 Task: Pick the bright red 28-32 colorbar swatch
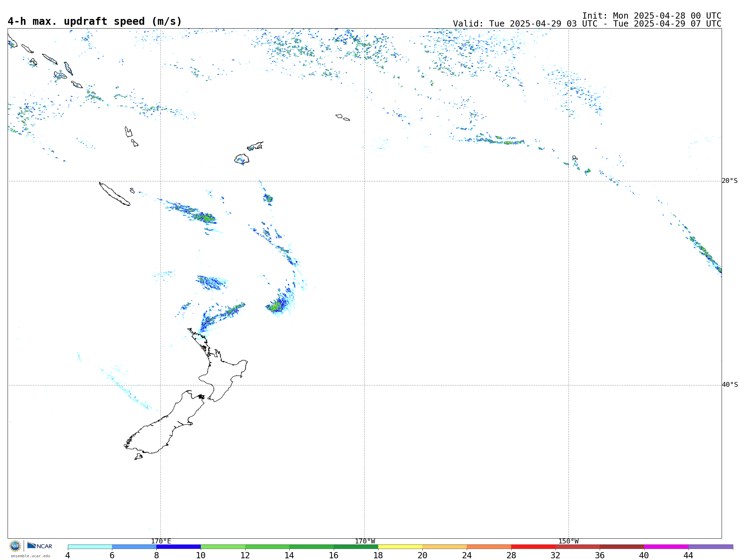(x=533, y=547)
